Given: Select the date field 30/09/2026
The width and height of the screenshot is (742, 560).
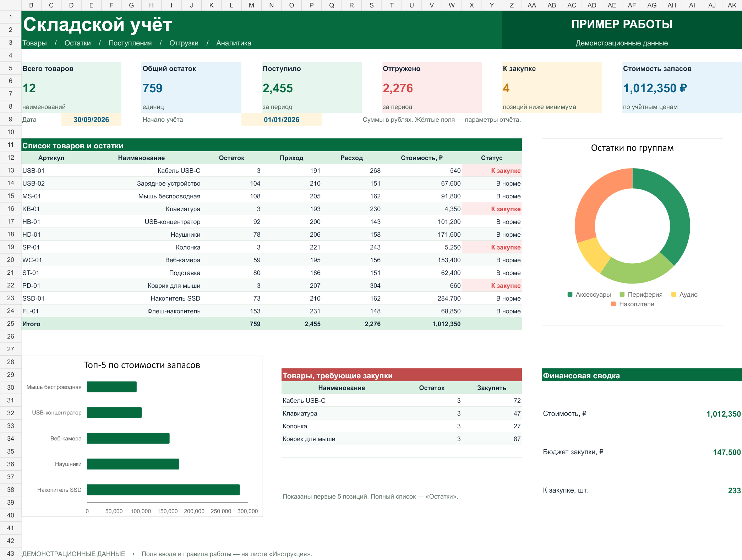Looking at the screenshot, I should point(91,120).
